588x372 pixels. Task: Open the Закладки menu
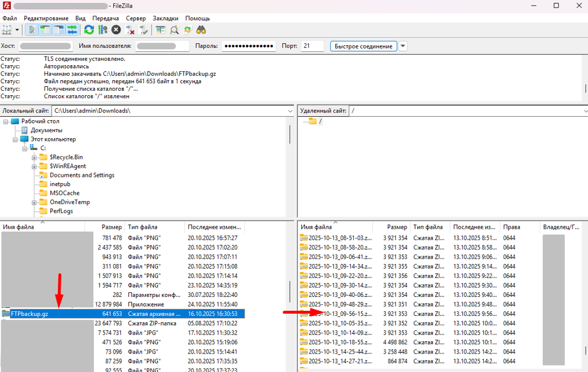(x=165, y=18)
